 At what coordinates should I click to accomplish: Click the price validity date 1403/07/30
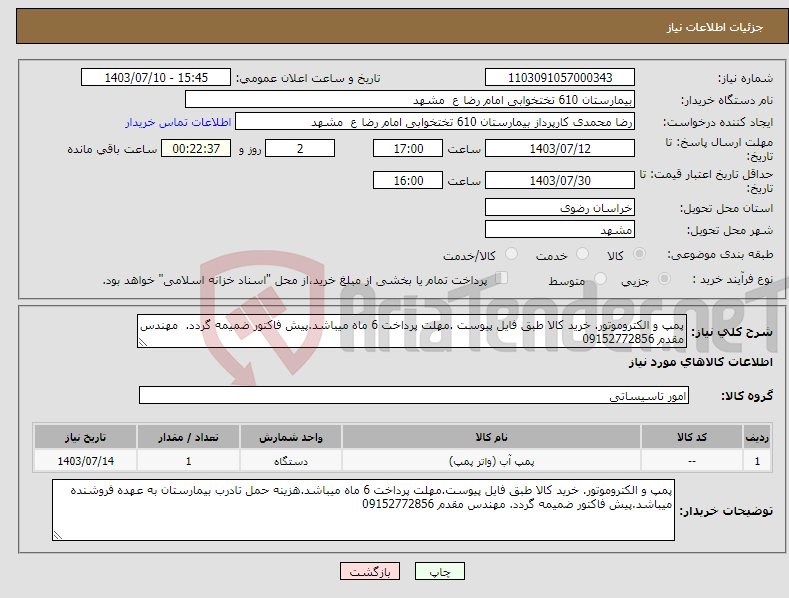tap(560, 180)
